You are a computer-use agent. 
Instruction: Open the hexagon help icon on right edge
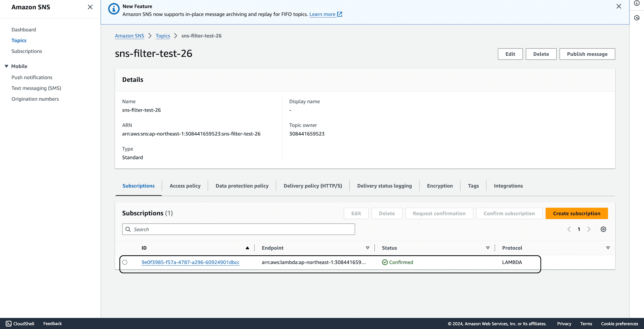[637, 18]
